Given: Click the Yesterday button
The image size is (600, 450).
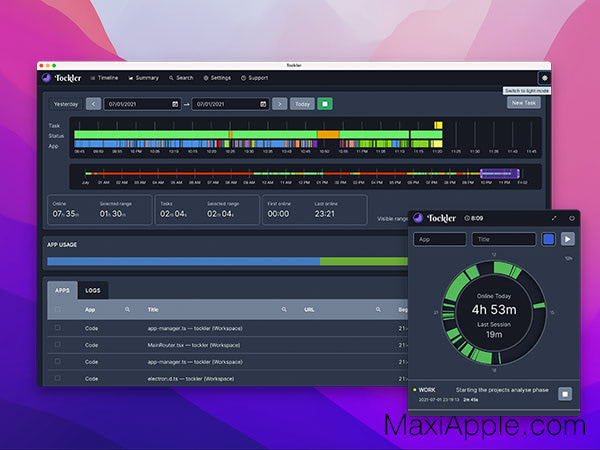Looking at the screenshot, I should [x=66, y=104].
